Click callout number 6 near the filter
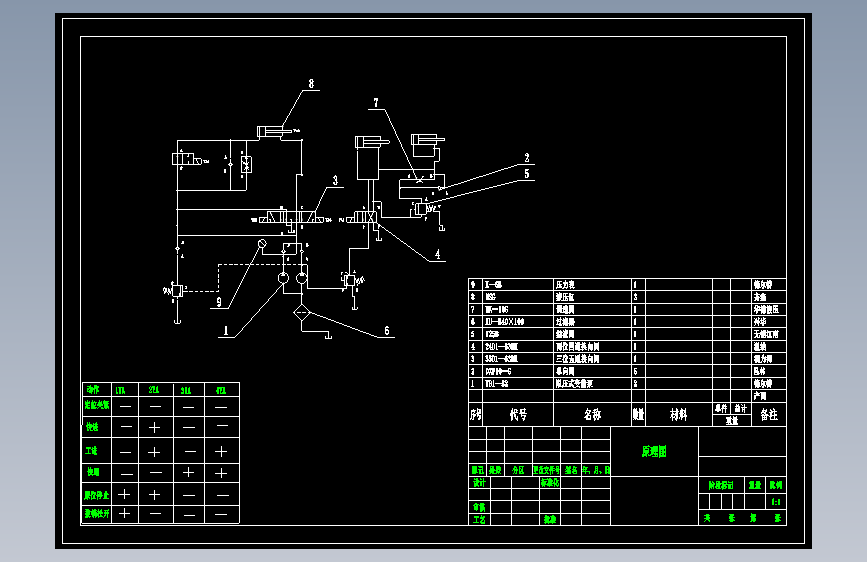This screenshot has width=867, height=562. pyautogui.click(x=387, y=331)
